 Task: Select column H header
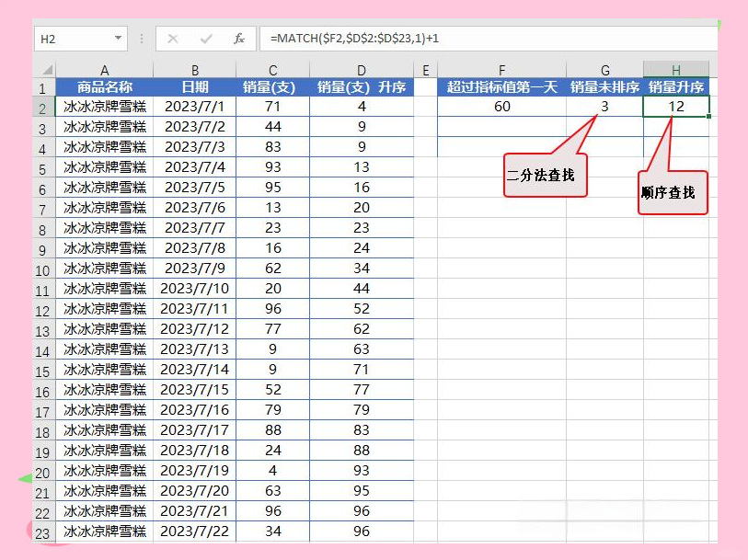click(x=676, y=70)
